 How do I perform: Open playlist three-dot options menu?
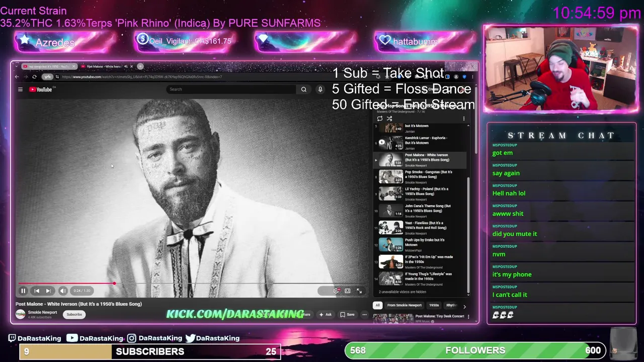464,119
